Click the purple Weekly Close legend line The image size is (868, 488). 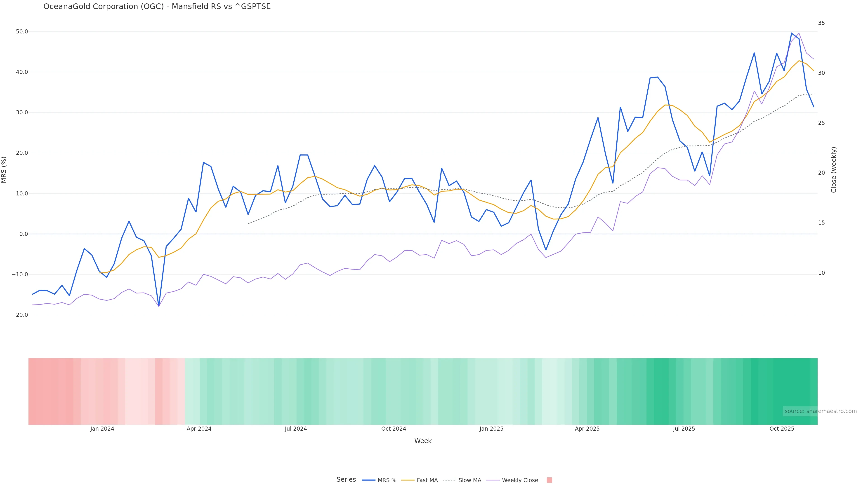tap(493, 480)
